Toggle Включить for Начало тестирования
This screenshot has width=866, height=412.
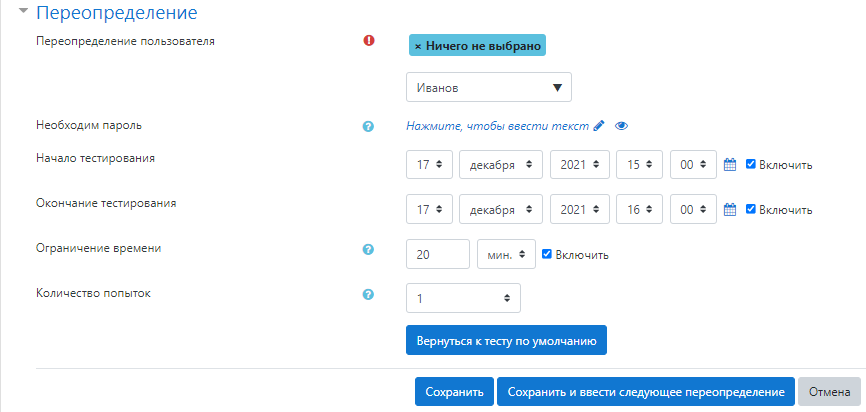(x=752, y=165)
